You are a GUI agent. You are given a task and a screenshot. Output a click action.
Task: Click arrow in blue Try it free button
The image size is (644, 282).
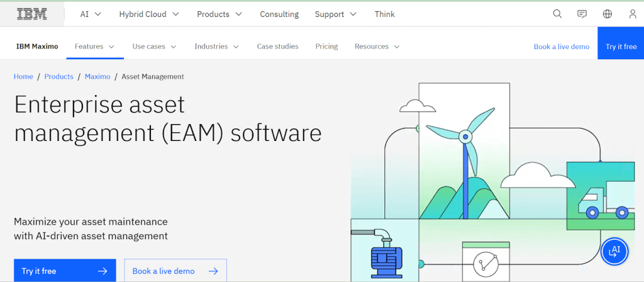(103, 271)
